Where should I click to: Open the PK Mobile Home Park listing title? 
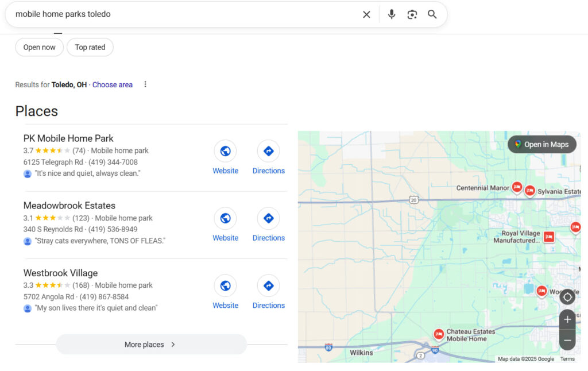click(x=68, y=138)
